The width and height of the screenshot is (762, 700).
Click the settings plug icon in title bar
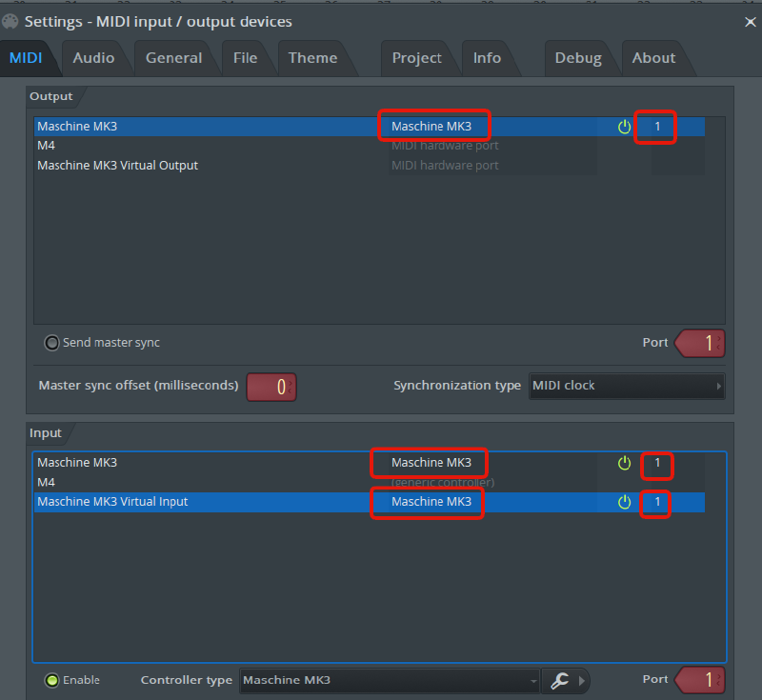(x=10, y=21)
